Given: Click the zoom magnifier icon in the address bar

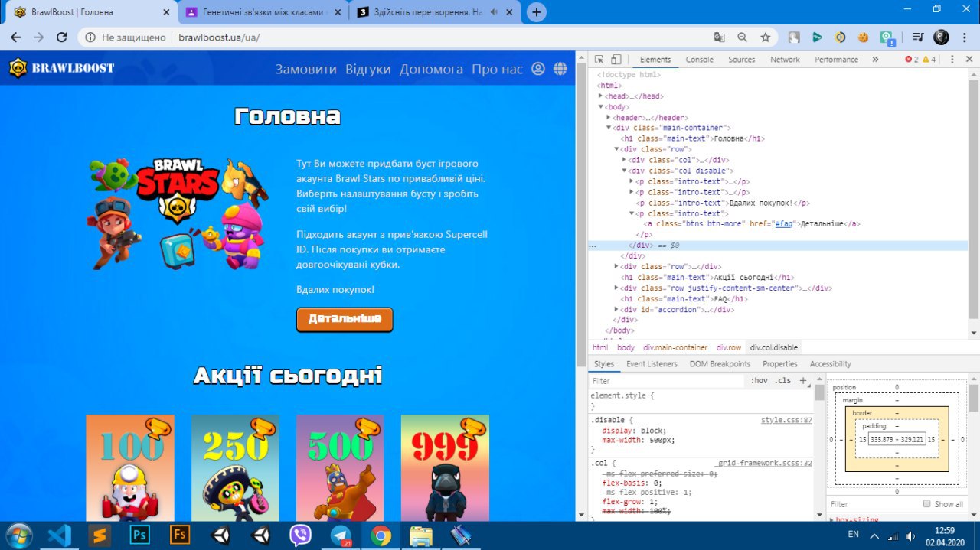Looking at the screenshot, I should (742, 37).
